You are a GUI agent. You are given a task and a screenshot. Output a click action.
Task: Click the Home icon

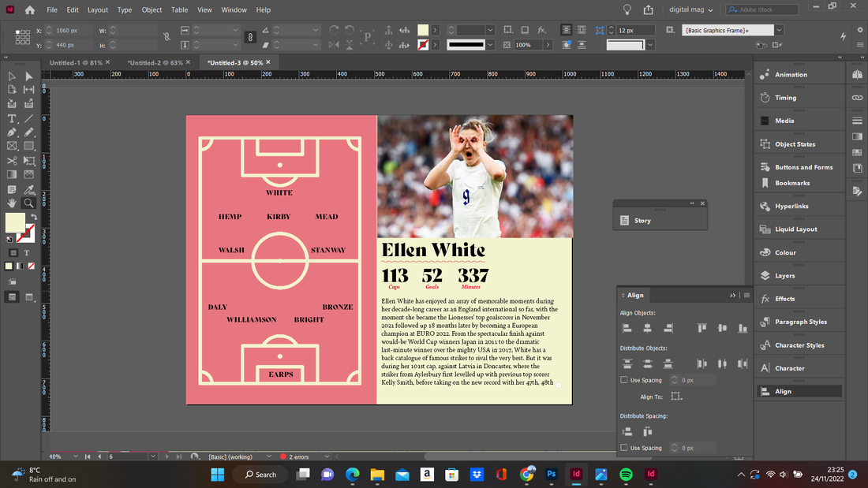point(30,10)
